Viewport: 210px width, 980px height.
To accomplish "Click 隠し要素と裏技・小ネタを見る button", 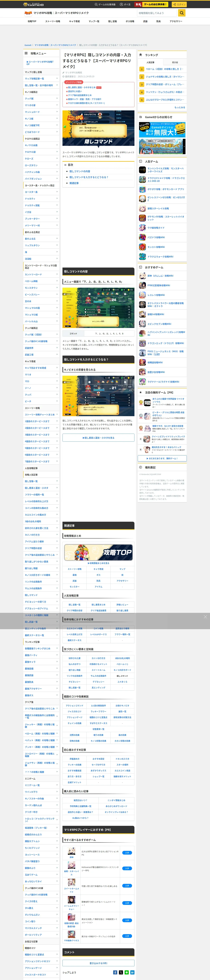I will (x=98, y=438).
